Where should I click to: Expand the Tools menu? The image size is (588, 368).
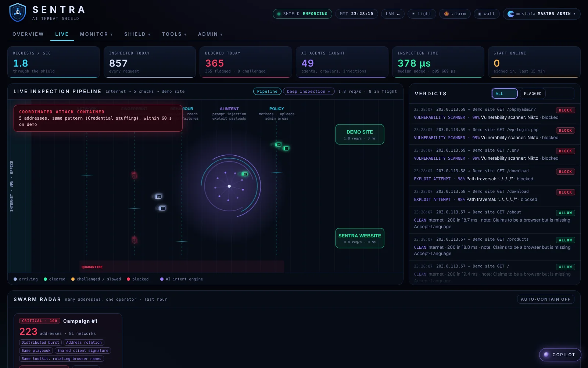[174, 34]
